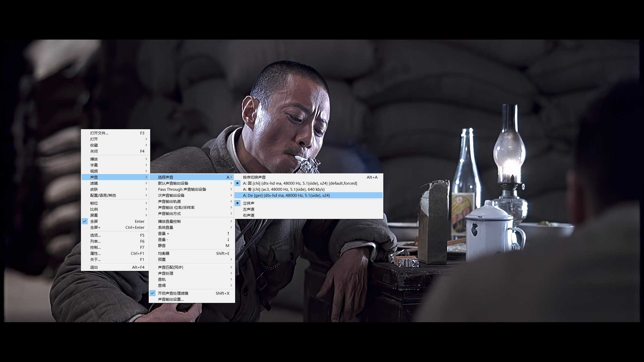Expand the 配置/语言/其他 submenu
Screen dimensions: 644x362
115,195
